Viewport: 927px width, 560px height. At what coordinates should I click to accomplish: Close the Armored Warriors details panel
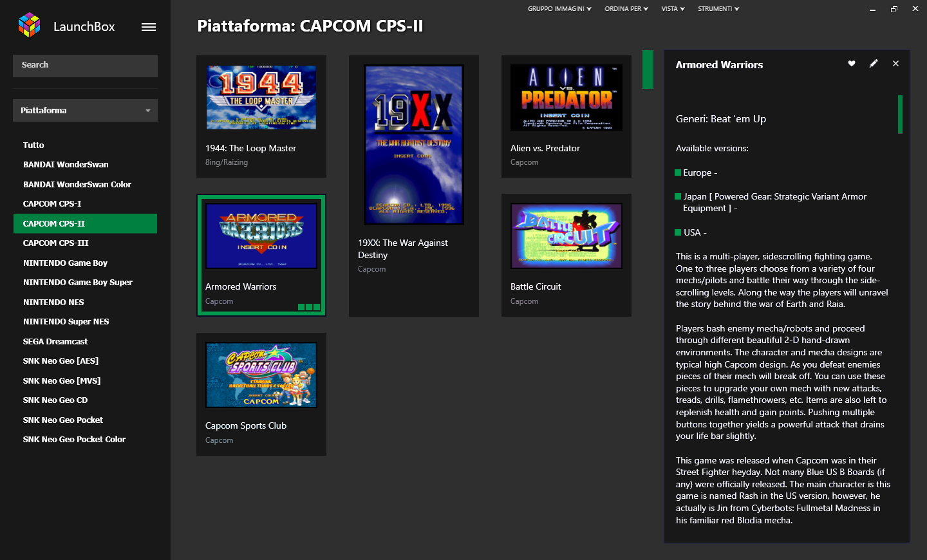tap(895, 63)
